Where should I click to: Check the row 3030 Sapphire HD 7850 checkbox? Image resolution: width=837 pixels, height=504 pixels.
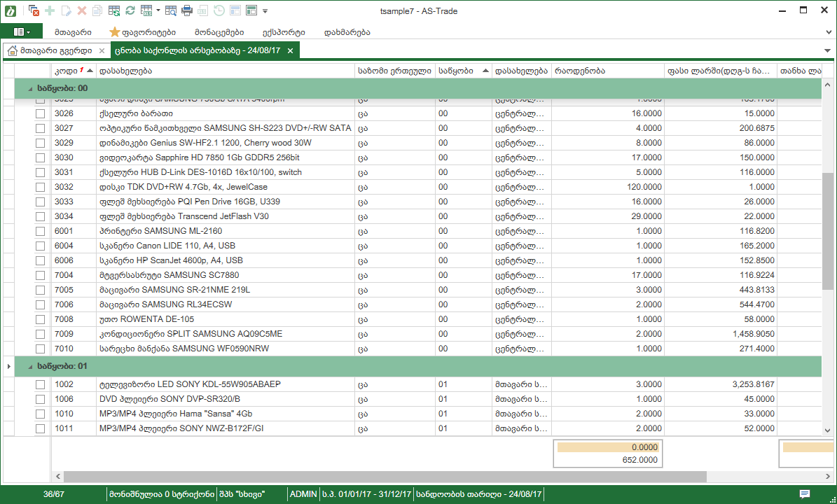pos(40,158)
